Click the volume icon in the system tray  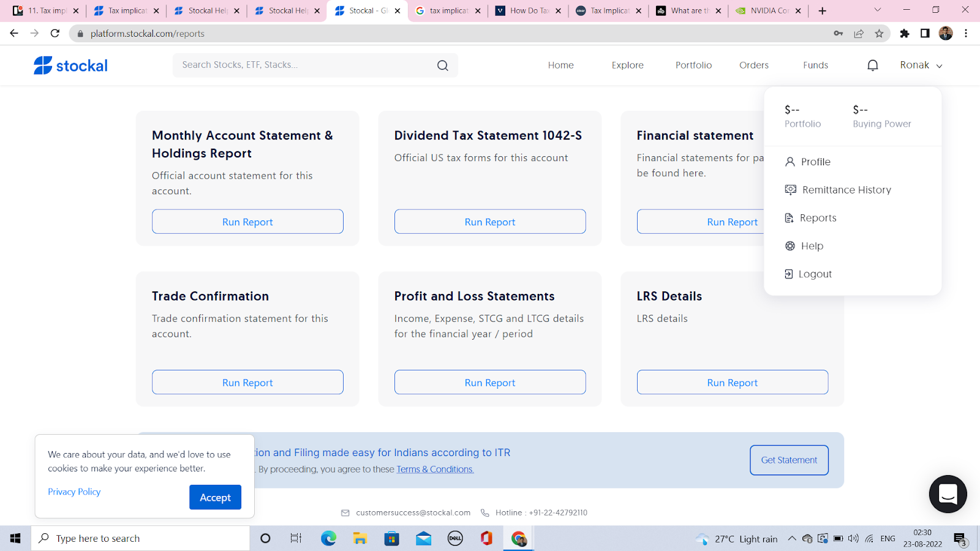853,538
